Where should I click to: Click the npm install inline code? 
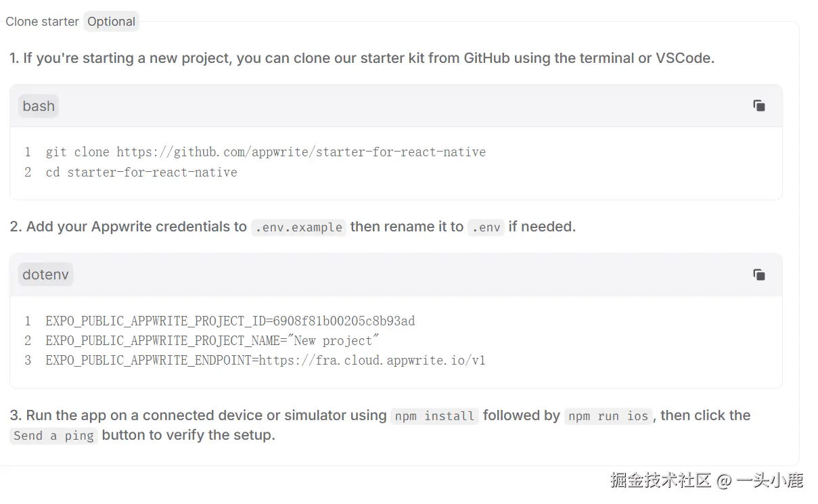click(x=434, y=416)
